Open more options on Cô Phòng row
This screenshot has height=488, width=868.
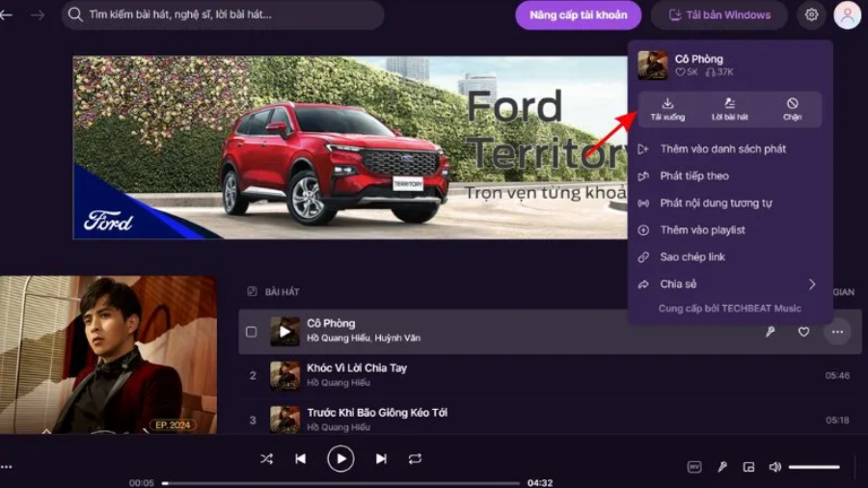837,332
